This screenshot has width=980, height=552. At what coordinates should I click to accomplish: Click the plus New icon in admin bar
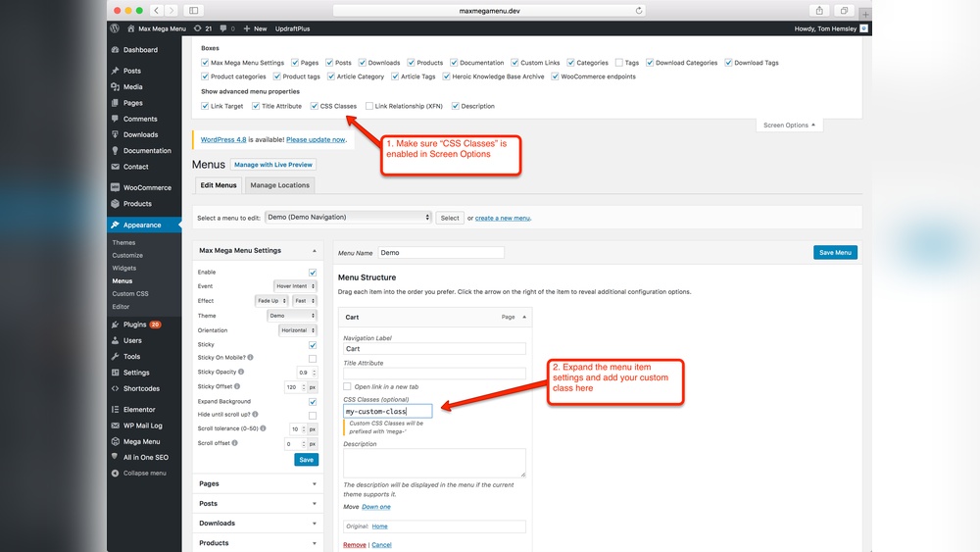click(x=247, y=28)
